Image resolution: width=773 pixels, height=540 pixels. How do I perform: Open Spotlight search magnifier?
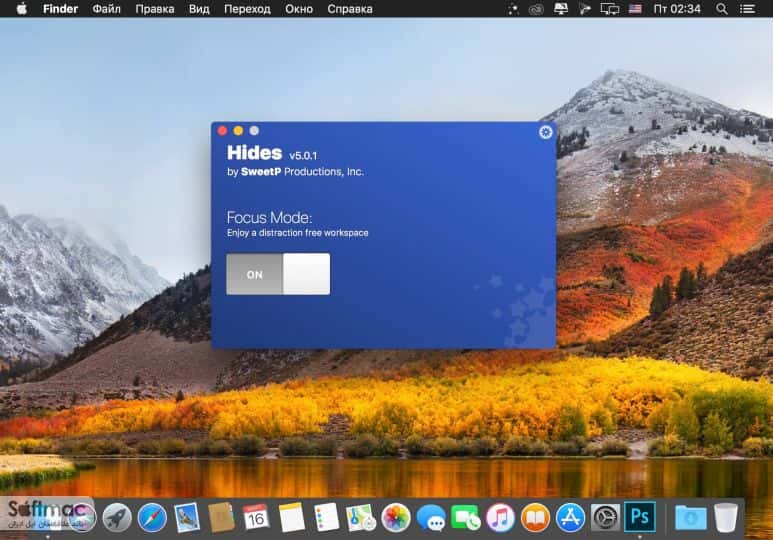coord(722,9)
